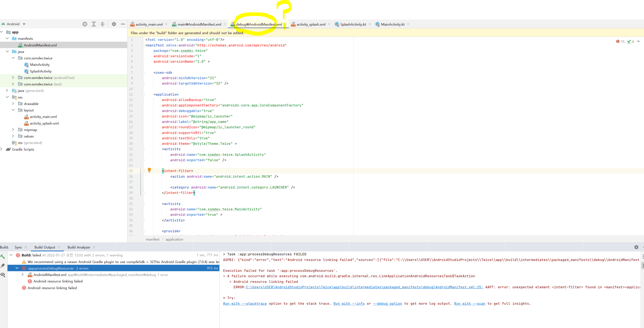Click Collapse All in Project panel
Image resolution: width=644 pixels, height=328 pixels.
[103, 24]
